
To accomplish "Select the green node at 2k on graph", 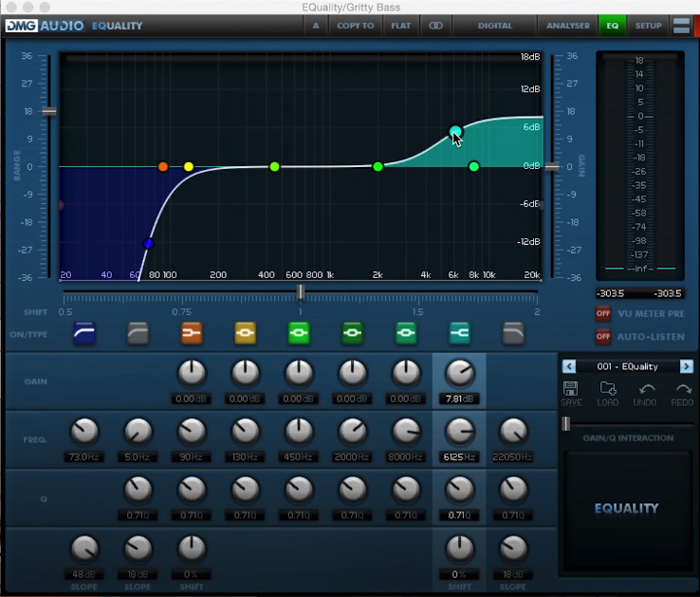I will tap(378, 167).
